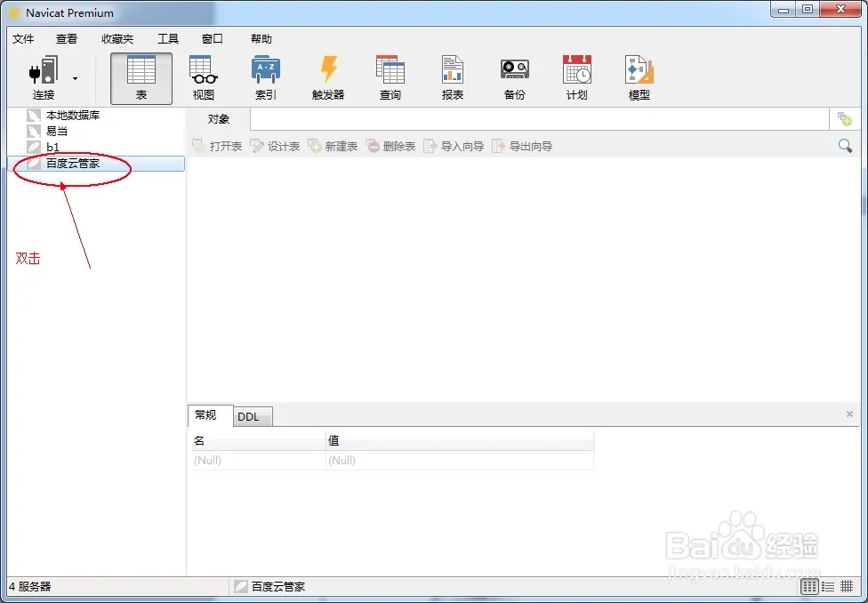Viewport: 868px width, 603px height.
Task: Open the connection dropdown arrow
Action: click(75, 79)
